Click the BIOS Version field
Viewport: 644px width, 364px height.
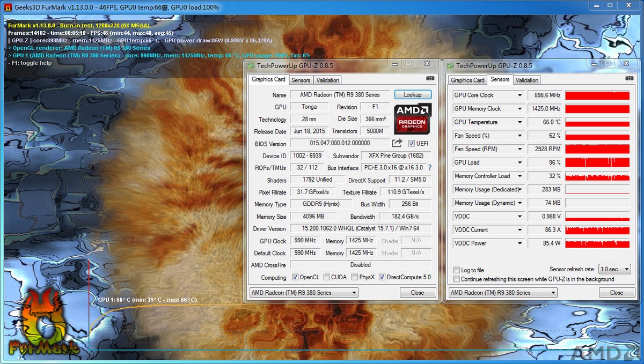pos(340,144)
